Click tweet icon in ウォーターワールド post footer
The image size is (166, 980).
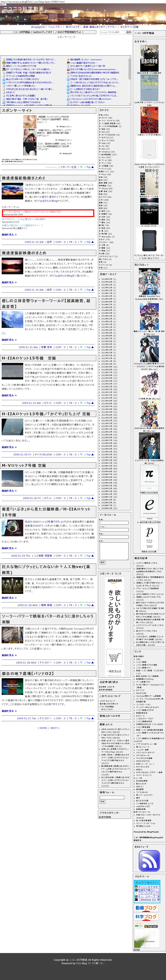(82, 347)
